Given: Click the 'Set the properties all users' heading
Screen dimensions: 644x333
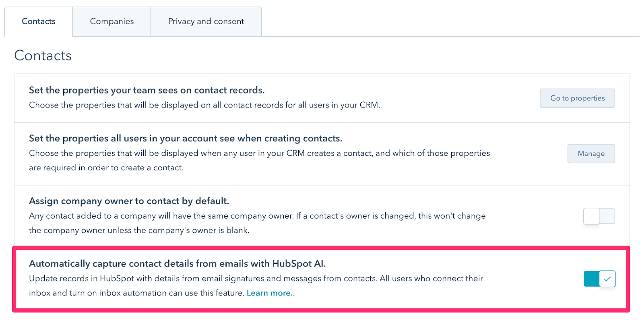Looking at the screenshot, I should click(185, 139).
